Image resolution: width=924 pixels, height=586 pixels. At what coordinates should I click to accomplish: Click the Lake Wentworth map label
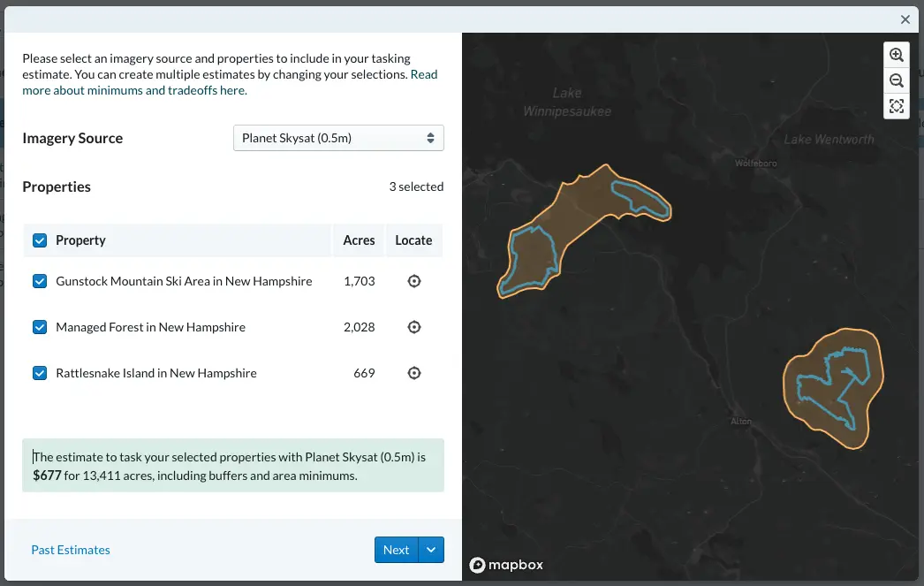[x=829, y=140]
